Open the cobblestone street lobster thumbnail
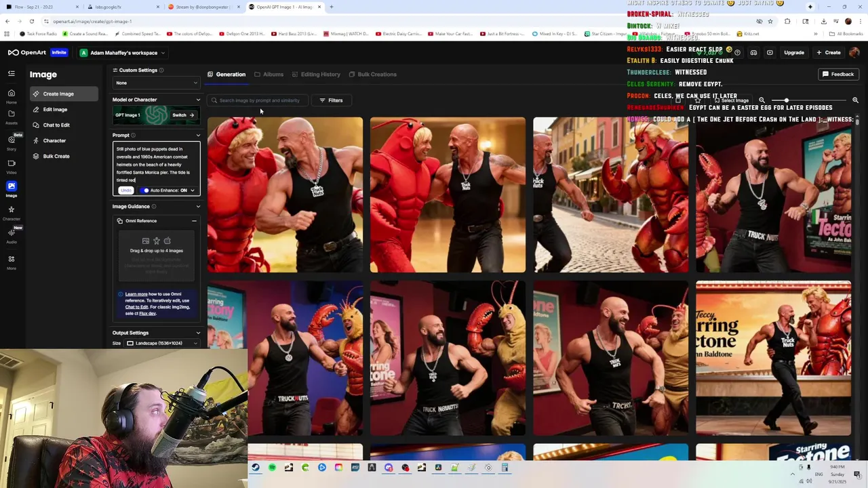Screen dimensions: 868x488 (x=610, y=195)
